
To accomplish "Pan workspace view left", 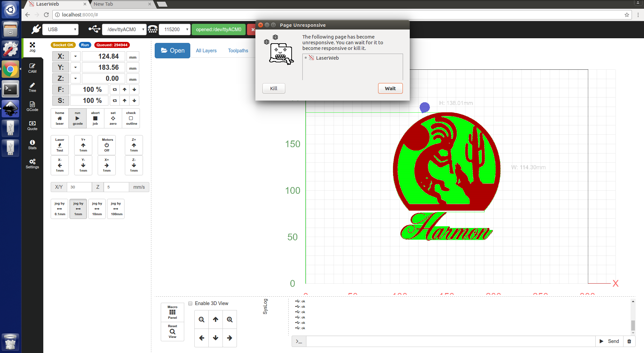I will 201,338.
